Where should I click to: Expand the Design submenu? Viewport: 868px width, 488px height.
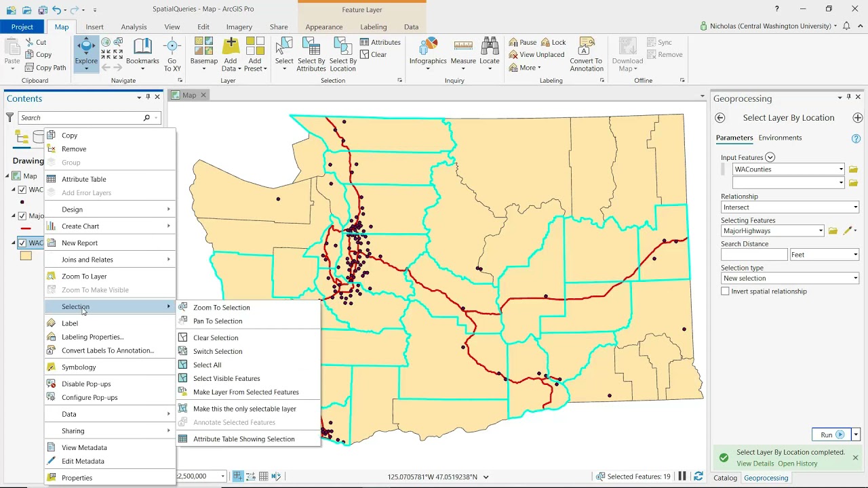110,209
